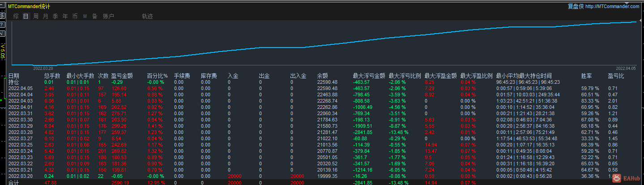Select the 2022.04.03 date row
This screenshot has height=185, width=644.
pyautogui.click(x=20, y=101)
